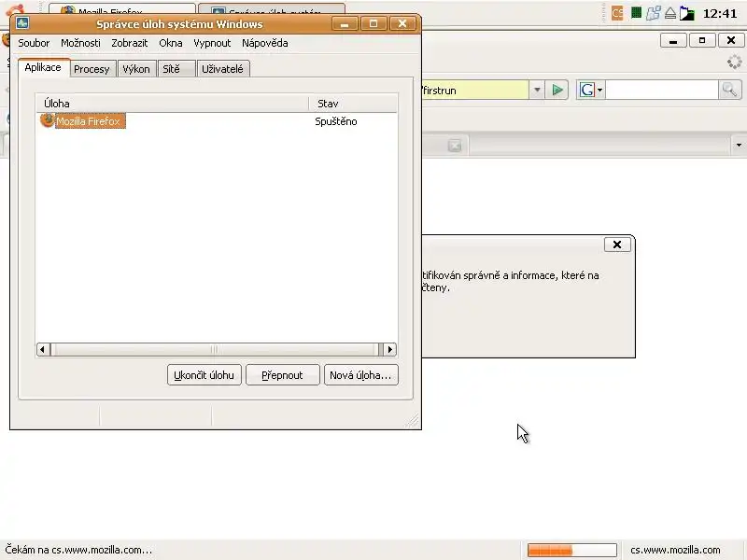Image resolution: width=747 pixels, height=560 pixels.
Task: Close the Firefox notification dialog
Action: click(617, 245)
